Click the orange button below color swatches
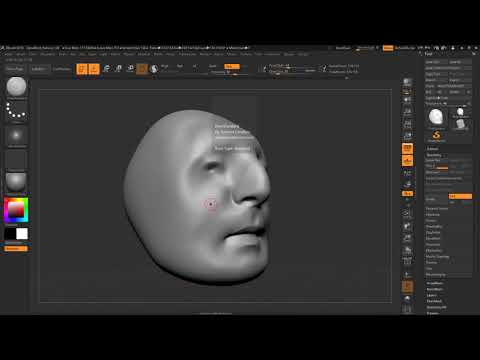The image size is (480, 360). coord(16,249)
